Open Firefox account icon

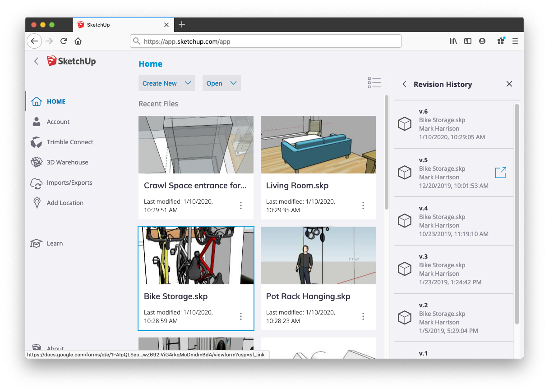pos(482,41)
